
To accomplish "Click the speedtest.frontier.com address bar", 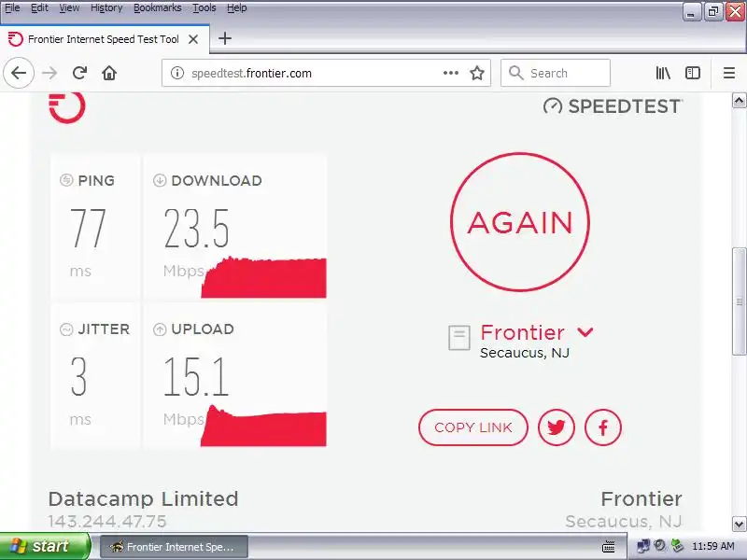I will (326, 73).
